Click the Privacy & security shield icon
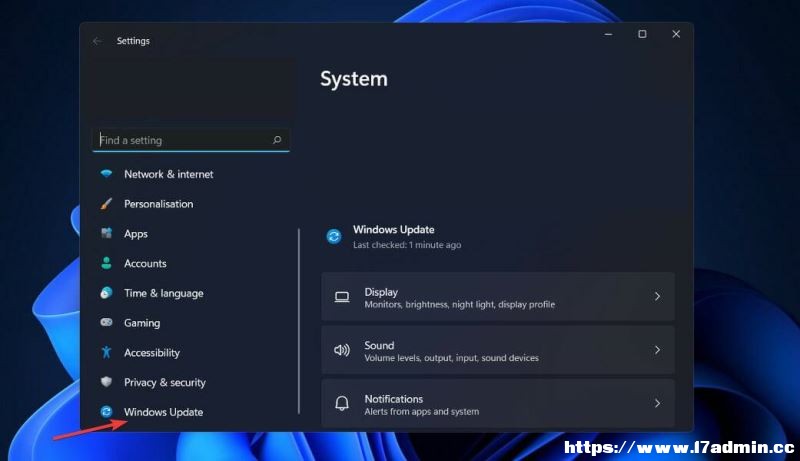 [x=106, y=381]
